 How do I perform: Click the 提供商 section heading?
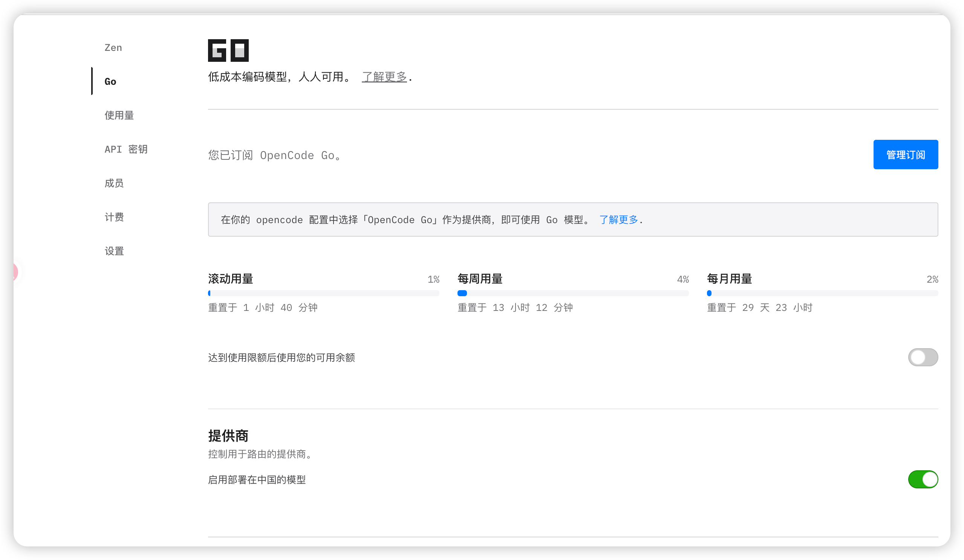[228, 436]
